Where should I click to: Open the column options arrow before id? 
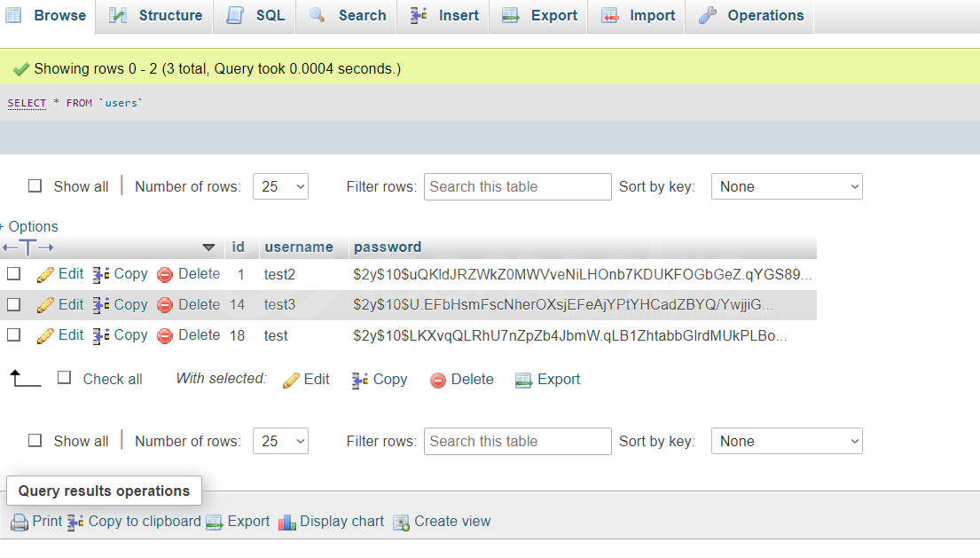tap(208, 248)
